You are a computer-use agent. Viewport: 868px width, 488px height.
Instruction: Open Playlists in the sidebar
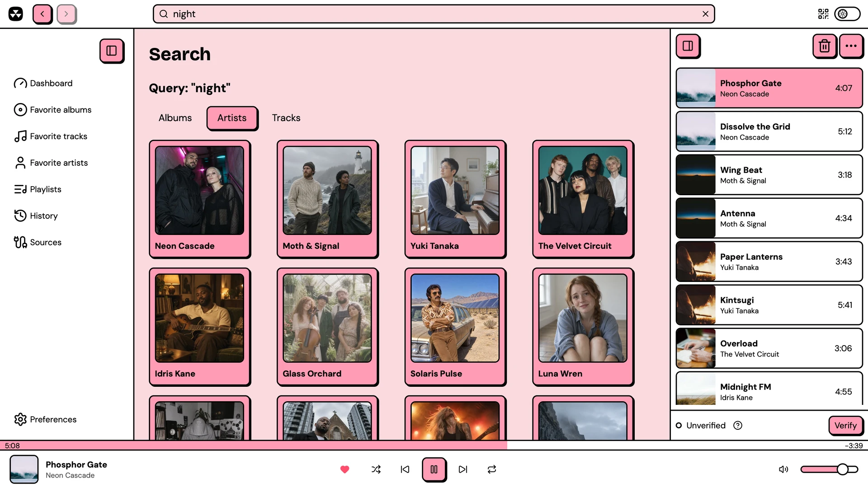tap(38, 189)
